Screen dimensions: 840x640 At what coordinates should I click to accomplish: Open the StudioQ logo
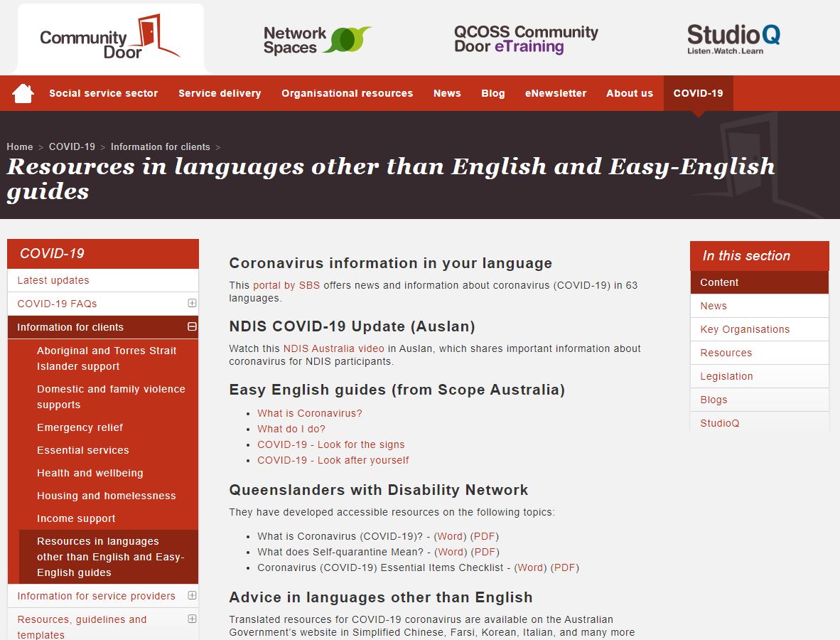pos(733,38)
